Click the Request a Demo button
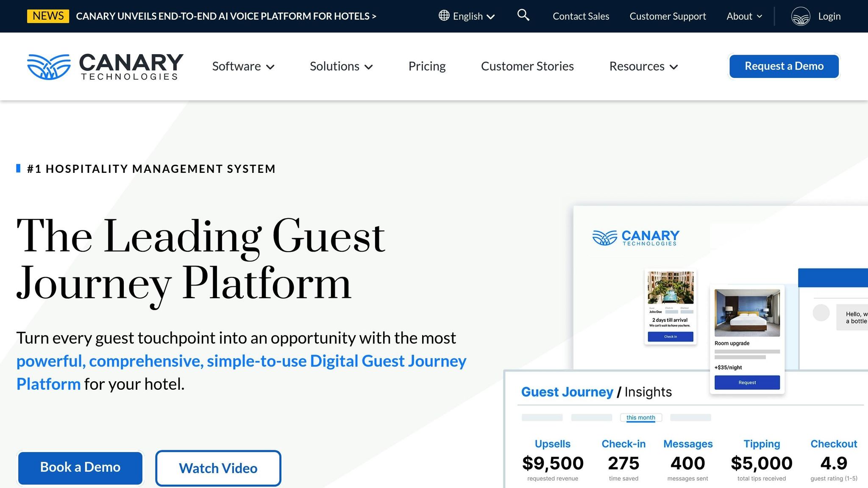 784,66
